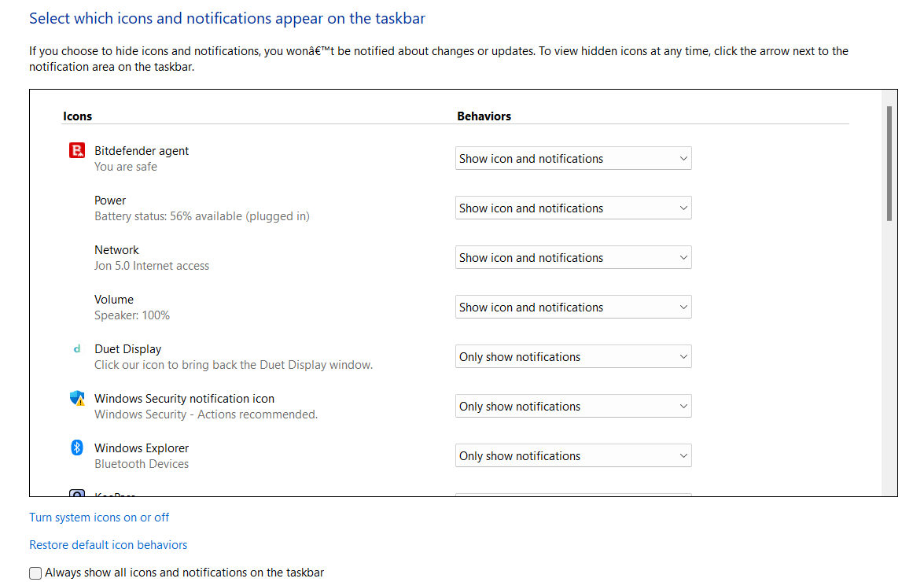Select the Bitdefender agent label
The width and height of the screenshot is (924, 582).
pyautogui.click(x=142, y=151)
